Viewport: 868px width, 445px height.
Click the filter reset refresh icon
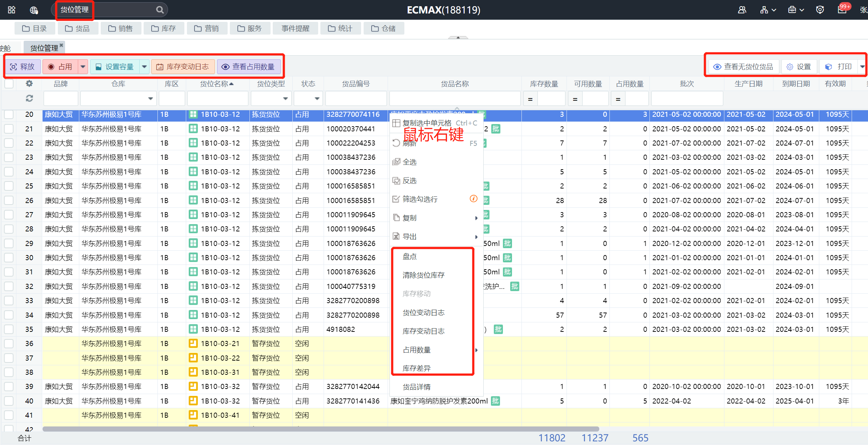coord(29,98)
